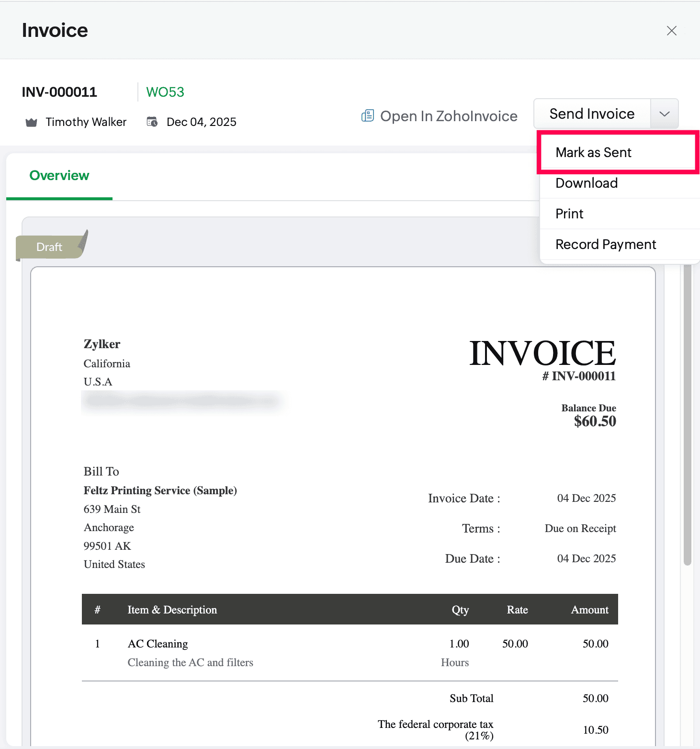This screenshot has height=749, width=700.
Task: Pick the Print menu option
Action: coord(569,214)
